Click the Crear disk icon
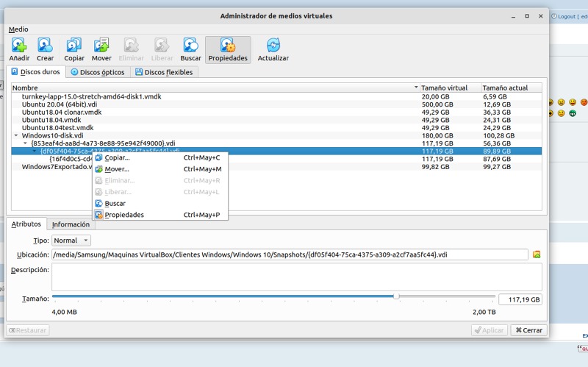 click(x=45, y=46)
